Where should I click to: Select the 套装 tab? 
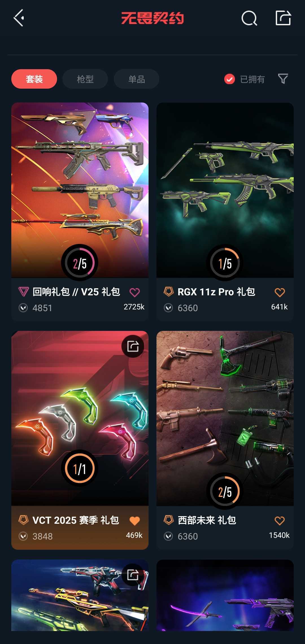coord(34,79)
